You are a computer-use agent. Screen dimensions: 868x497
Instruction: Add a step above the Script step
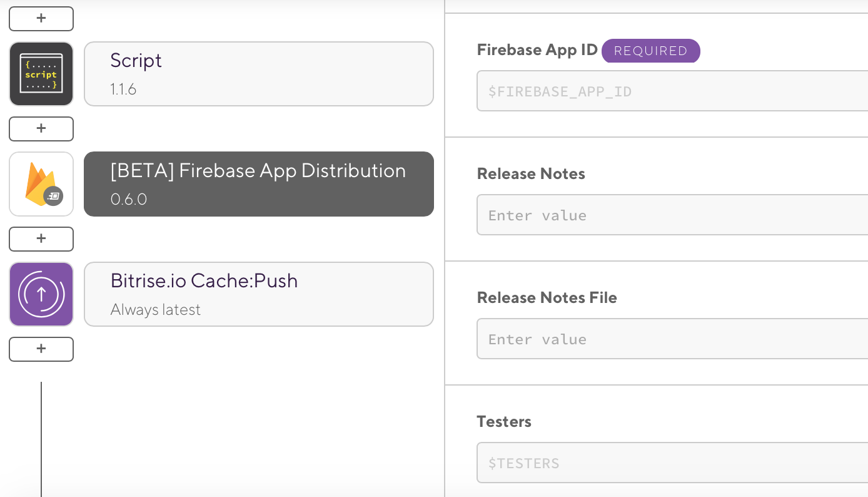(41, 19)
